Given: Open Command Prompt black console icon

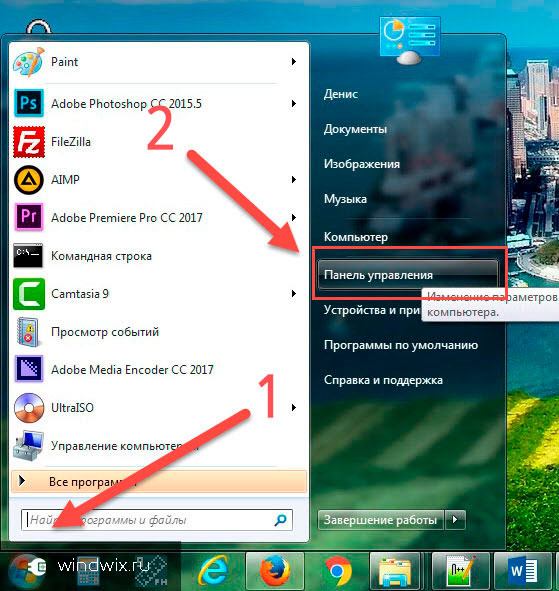Looking at the screenshot, I should (x=28, y=256).
